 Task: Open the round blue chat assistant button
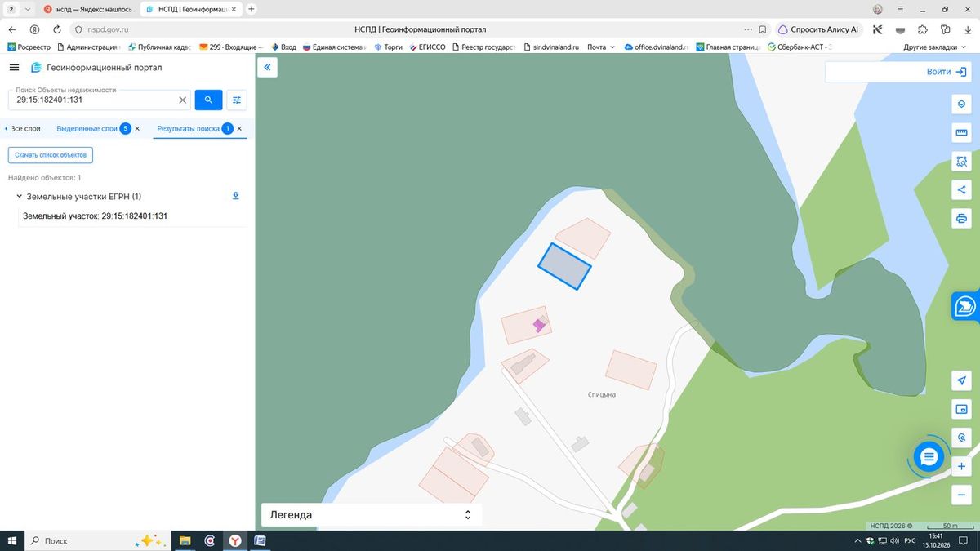(929, 457)
